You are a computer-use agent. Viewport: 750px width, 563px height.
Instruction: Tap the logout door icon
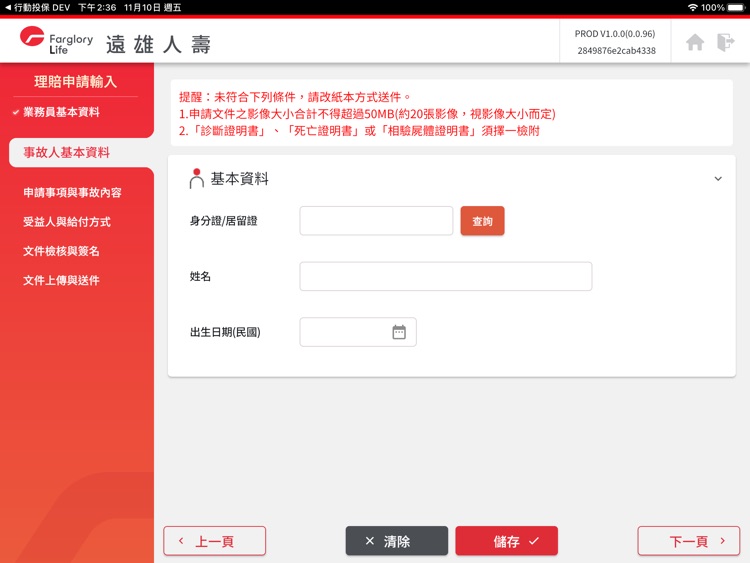point(726,42)
